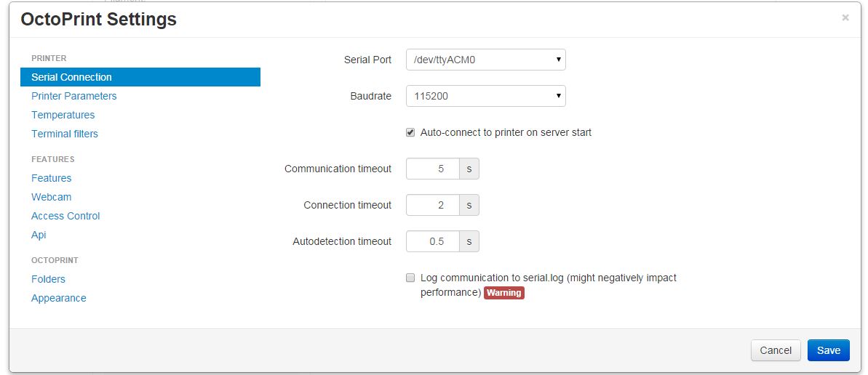This screenshot has width=868, height=375.
Task: Click the Communication timeout input field
Action: [433, 169]
